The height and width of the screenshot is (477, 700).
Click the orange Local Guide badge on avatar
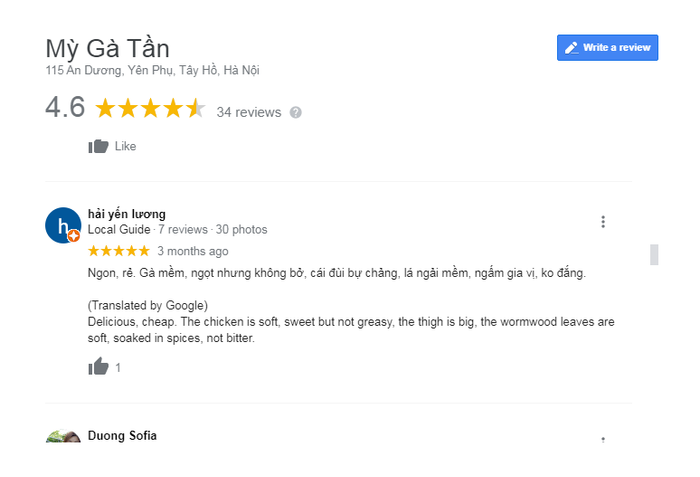pos(74,236)
